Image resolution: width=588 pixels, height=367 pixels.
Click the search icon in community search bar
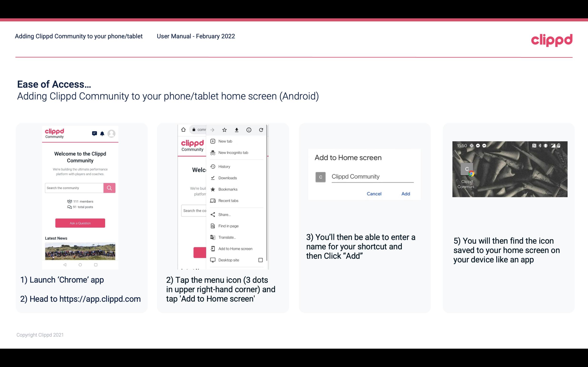[109, 188]
